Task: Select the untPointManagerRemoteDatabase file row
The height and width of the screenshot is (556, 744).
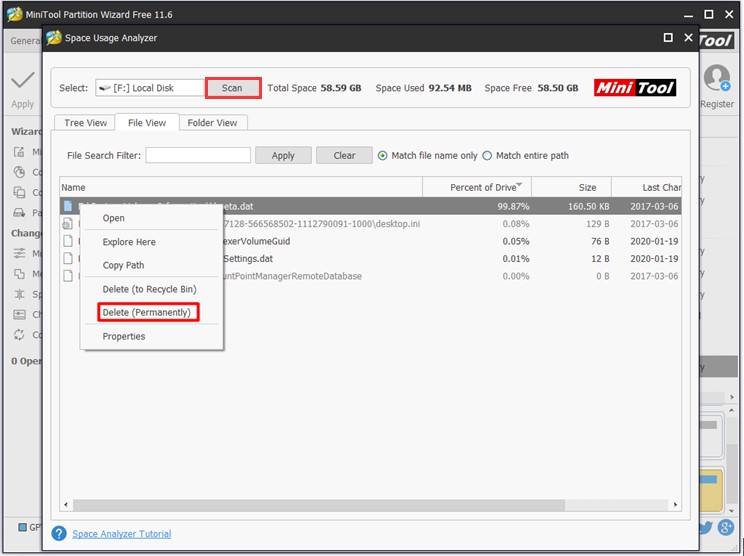Action: pos(370,276)
